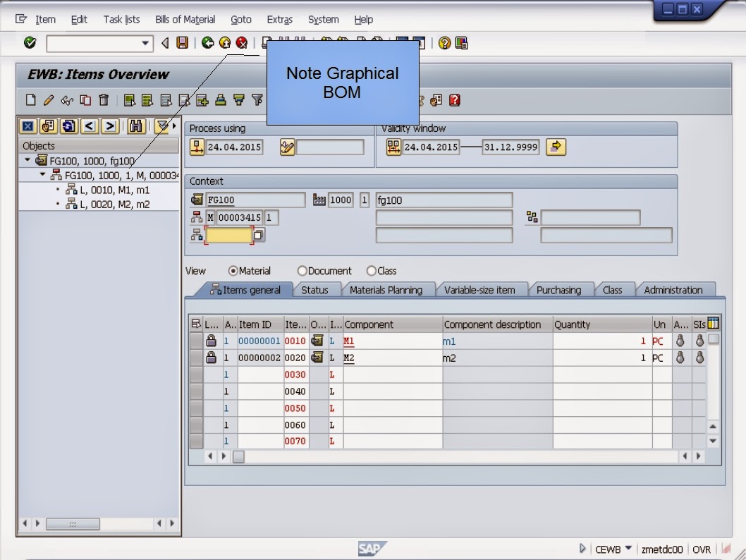The image size is (746, 560).
Task: Open the command field dropdown arrow
Action: [x=146, y=42]
